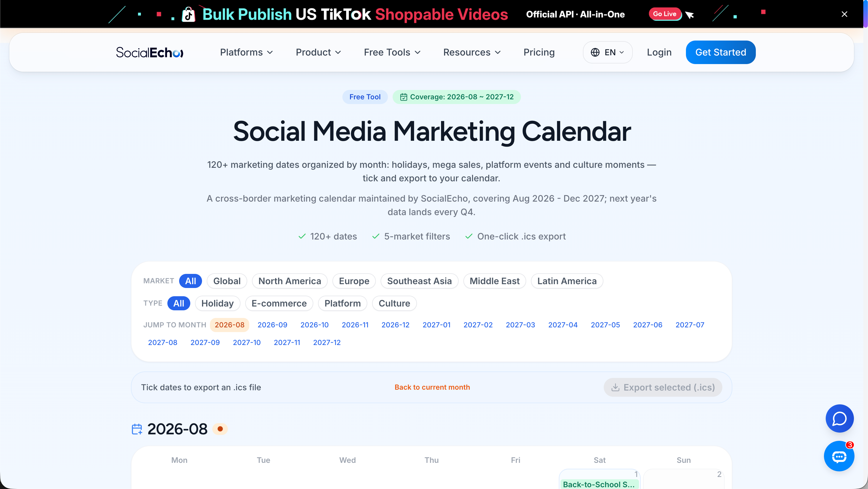Filter market by North America
The width and height of the screenshot is (868, 489).
(x=290, y=281)
